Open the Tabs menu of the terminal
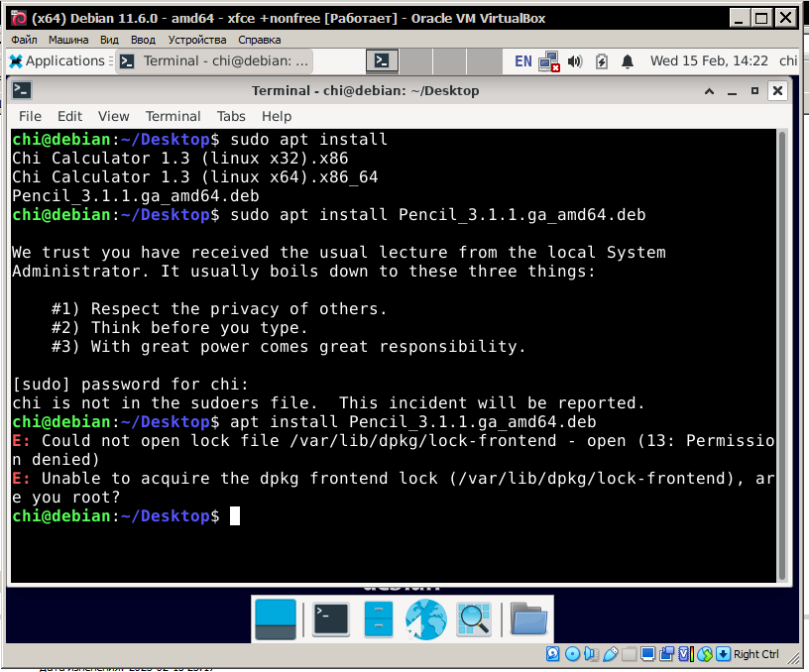The image size is (809, 672). [231, 116]
